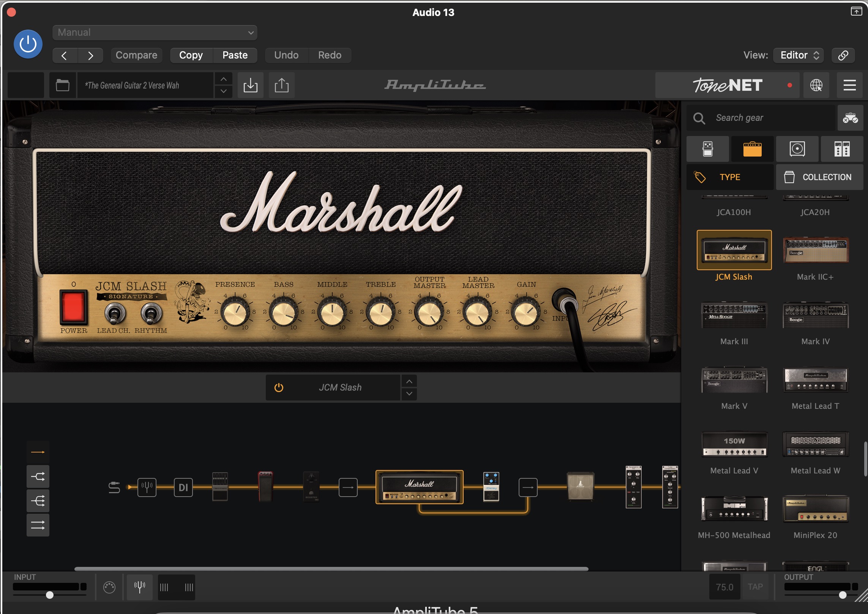Open the Manual preset dropdown
Screen dimensions: 868x614
click(x=155, y=33)
